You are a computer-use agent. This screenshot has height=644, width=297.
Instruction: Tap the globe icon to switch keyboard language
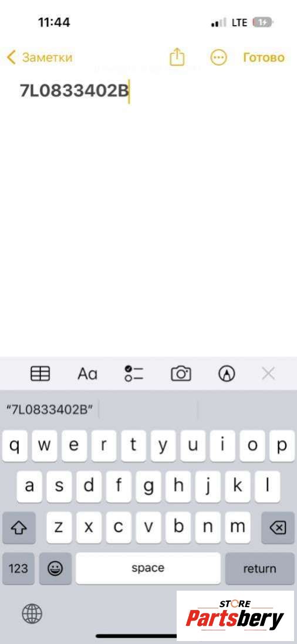coord(32,614)
